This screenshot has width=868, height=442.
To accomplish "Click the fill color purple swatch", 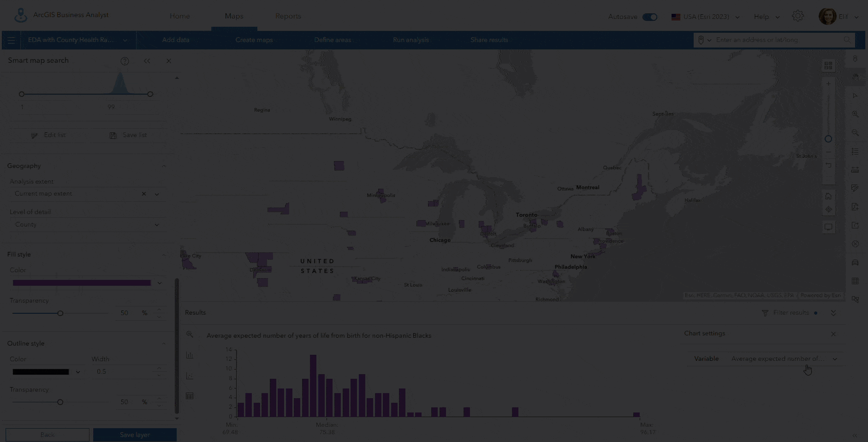I will [82, 283].
